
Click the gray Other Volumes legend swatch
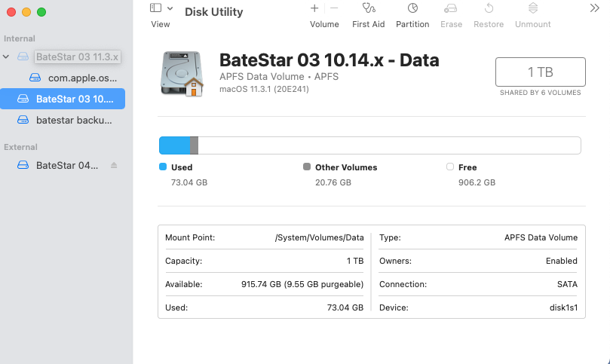(307, 167)
